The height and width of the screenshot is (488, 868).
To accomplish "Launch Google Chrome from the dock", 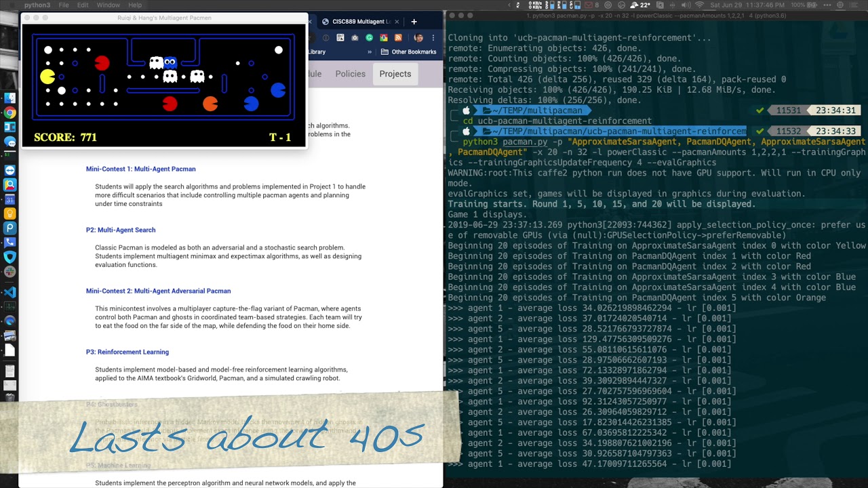I will tap(9, 113).
